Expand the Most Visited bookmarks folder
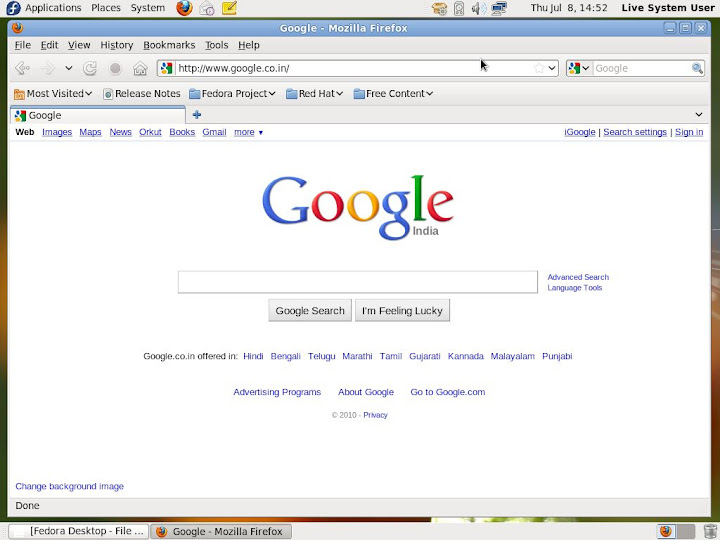The image size is (720, 540). (53, 94)
